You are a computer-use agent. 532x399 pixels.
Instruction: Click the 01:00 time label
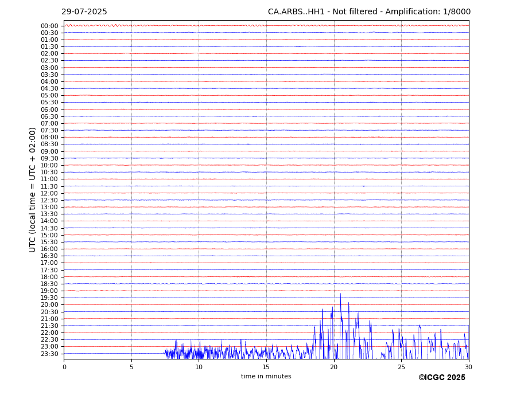pyautogui.click(x=49, y=40)
